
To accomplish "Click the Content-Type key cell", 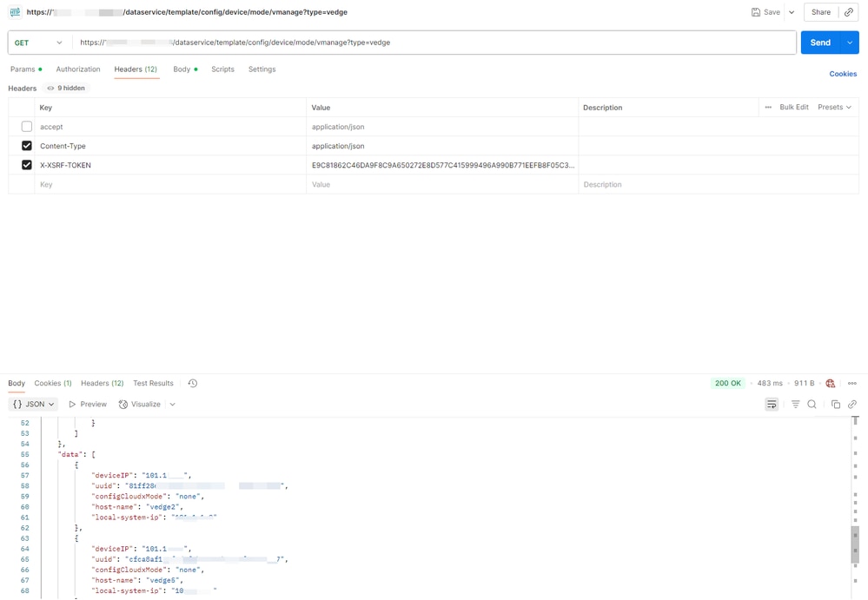I will coord(170,146).
